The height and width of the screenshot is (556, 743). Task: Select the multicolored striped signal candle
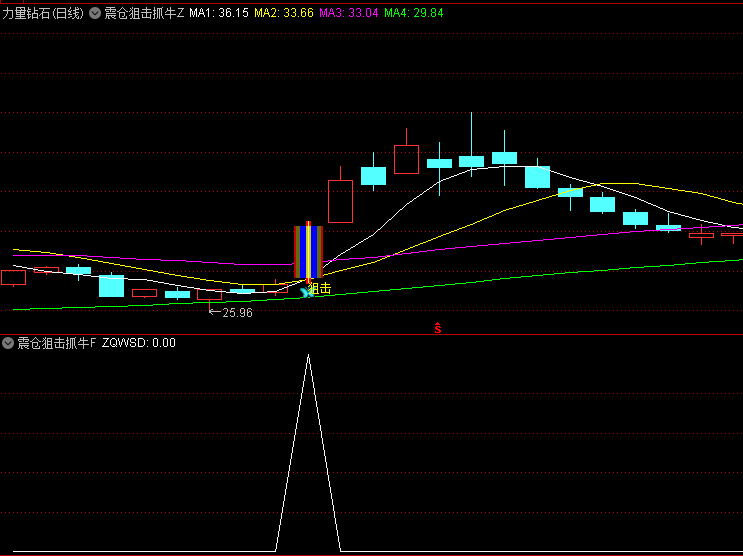[308, 252]
